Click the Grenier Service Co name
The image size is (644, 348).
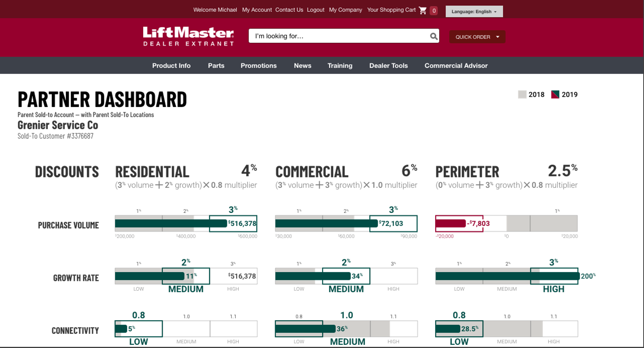click(x=58, y=125)
